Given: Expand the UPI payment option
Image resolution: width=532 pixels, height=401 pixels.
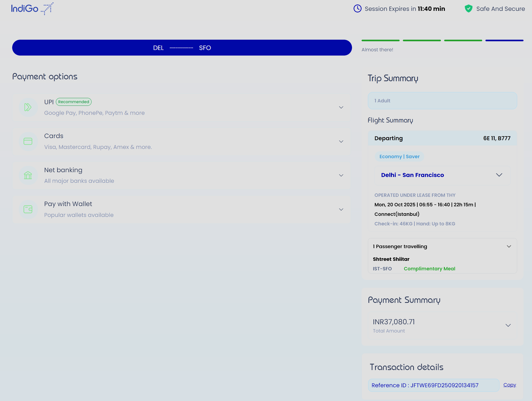Looking at the screenshot, I should 341,107.
